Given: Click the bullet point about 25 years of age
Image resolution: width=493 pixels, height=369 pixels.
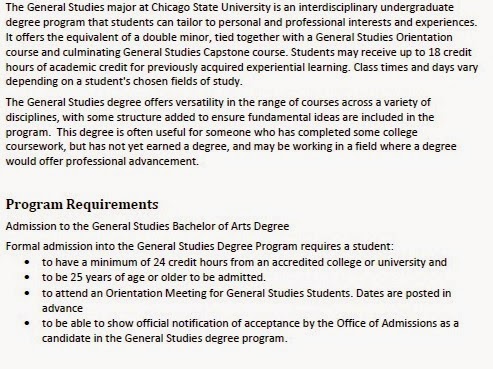Looking at the screenshot, I should 154,277.
